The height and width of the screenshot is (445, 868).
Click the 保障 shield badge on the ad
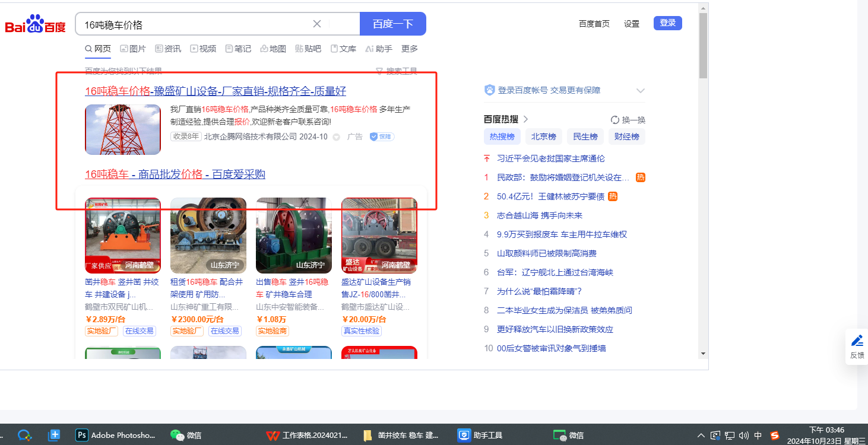382,137
